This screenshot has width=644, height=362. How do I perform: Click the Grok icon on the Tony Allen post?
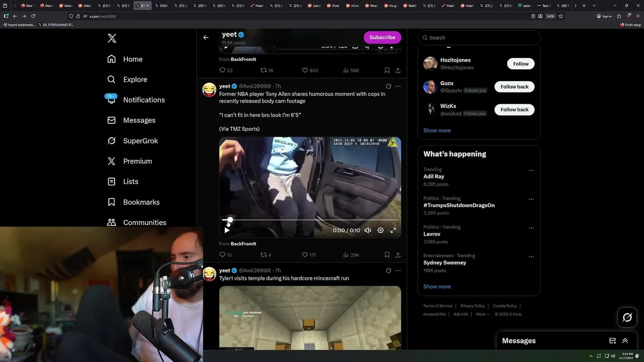pos(388,86)
